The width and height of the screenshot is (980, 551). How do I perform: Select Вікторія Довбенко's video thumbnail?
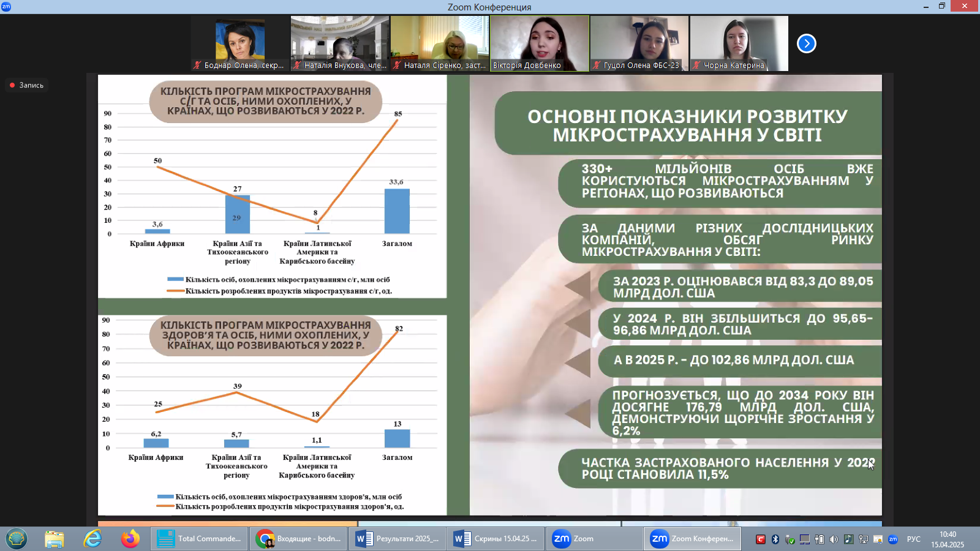pos(540,43)
